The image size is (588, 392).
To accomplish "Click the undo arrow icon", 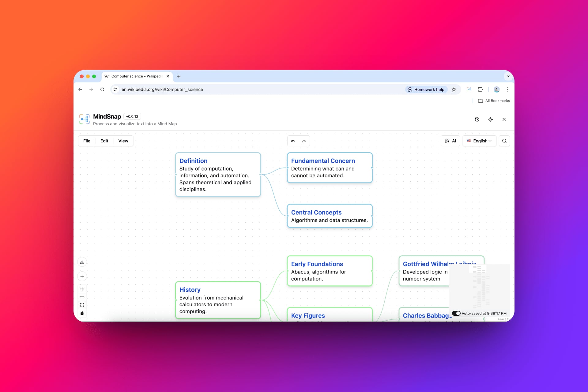I will 293,141.
